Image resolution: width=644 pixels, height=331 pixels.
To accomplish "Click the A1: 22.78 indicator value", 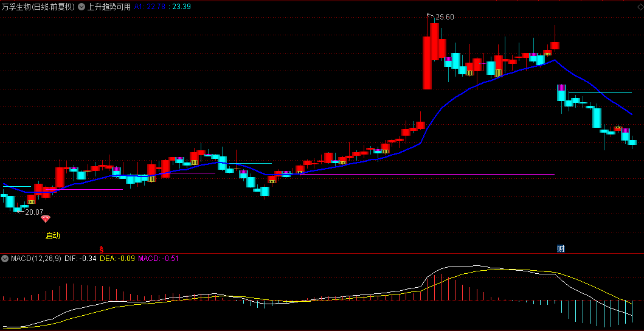I will point(150,7).
